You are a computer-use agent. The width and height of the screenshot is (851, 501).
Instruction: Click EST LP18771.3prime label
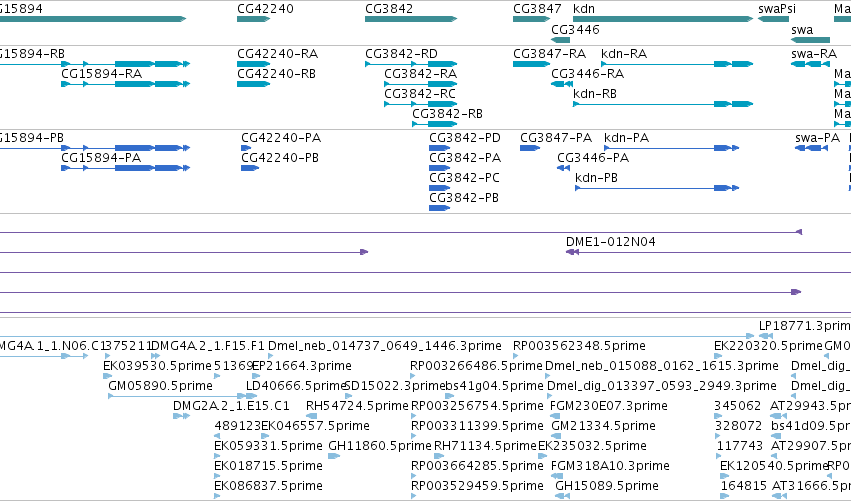805,326
